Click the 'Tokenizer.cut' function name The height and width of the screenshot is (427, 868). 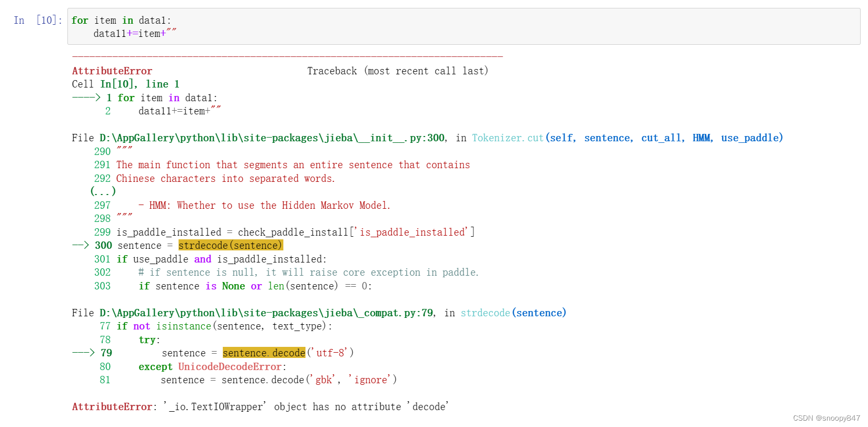click(x=508, y=138)
